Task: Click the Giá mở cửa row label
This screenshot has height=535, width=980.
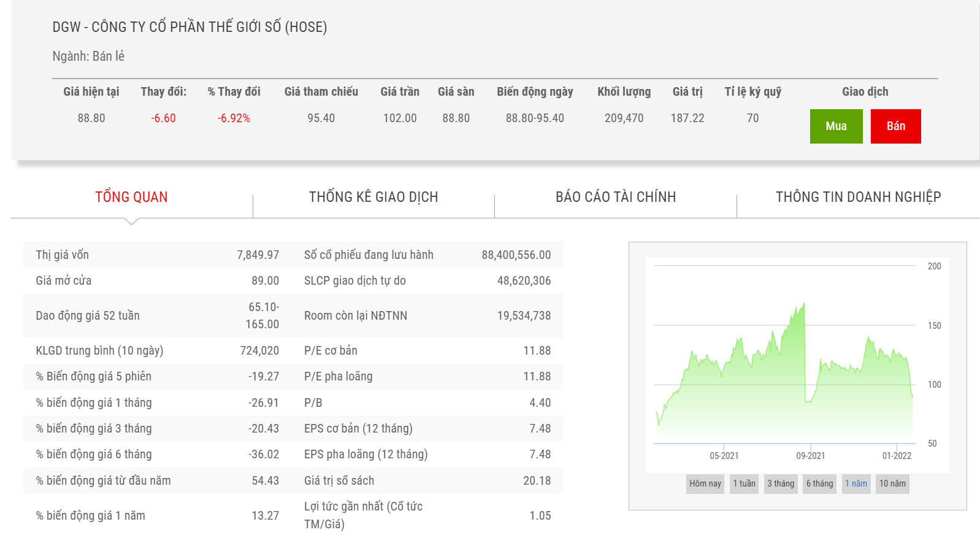Action: tap(64, 281)
